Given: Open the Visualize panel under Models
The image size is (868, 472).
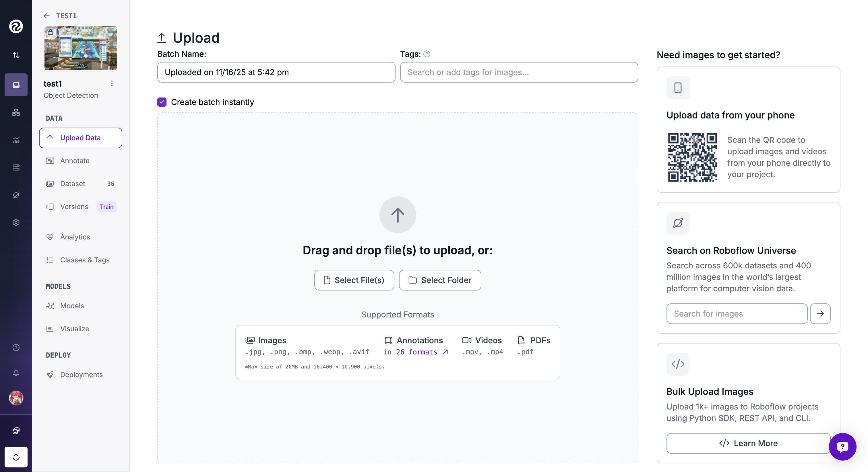Looking at the screenshot, I should point(74,329).
